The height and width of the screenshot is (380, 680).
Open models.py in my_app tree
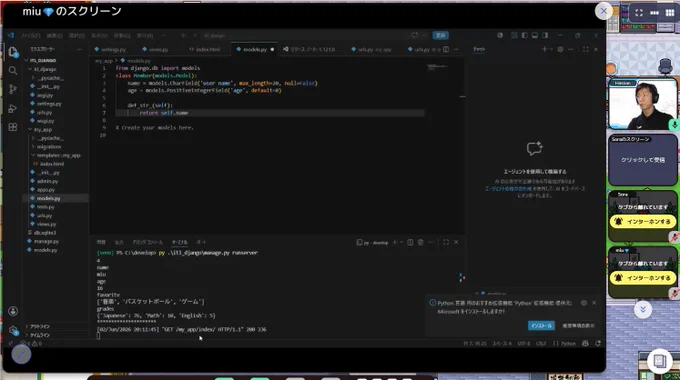click(x=48, y=198)
